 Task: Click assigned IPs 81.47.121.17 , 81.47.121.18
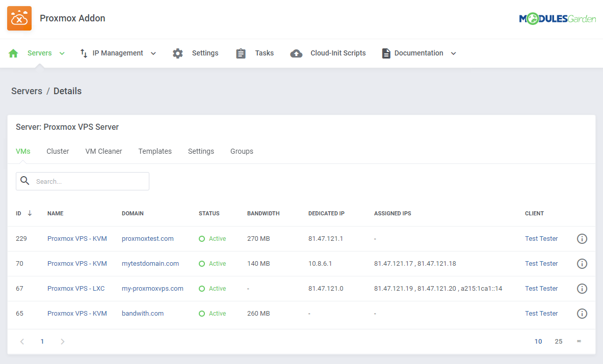coord(415,263)
